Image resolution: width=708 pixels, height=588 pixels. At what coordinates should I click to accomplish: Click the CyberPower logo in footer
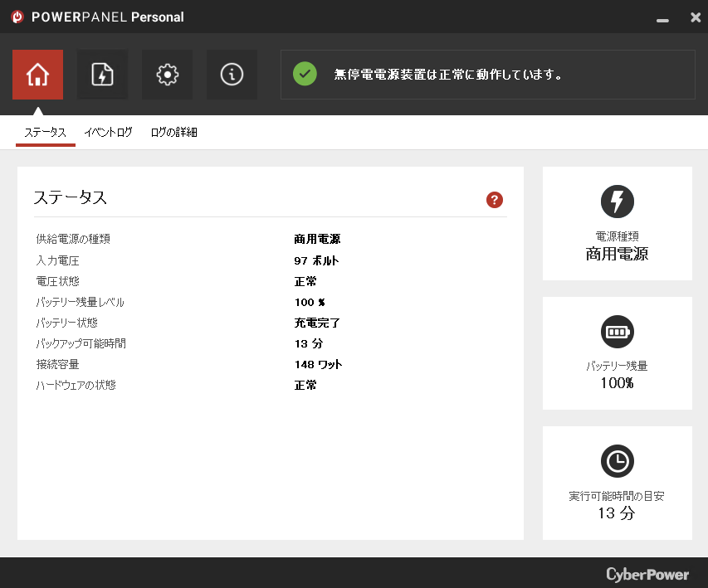647,574
